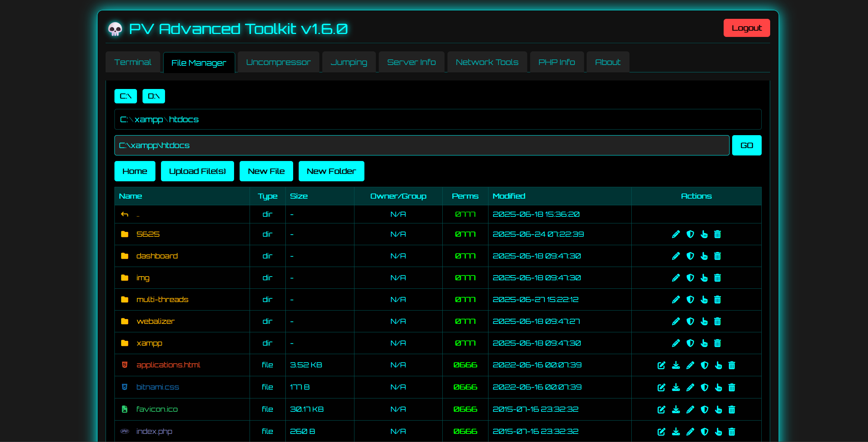Click the hand-pointer touch icon for multi-threads folder
This screenshot has width=868, height=442.
704,299
